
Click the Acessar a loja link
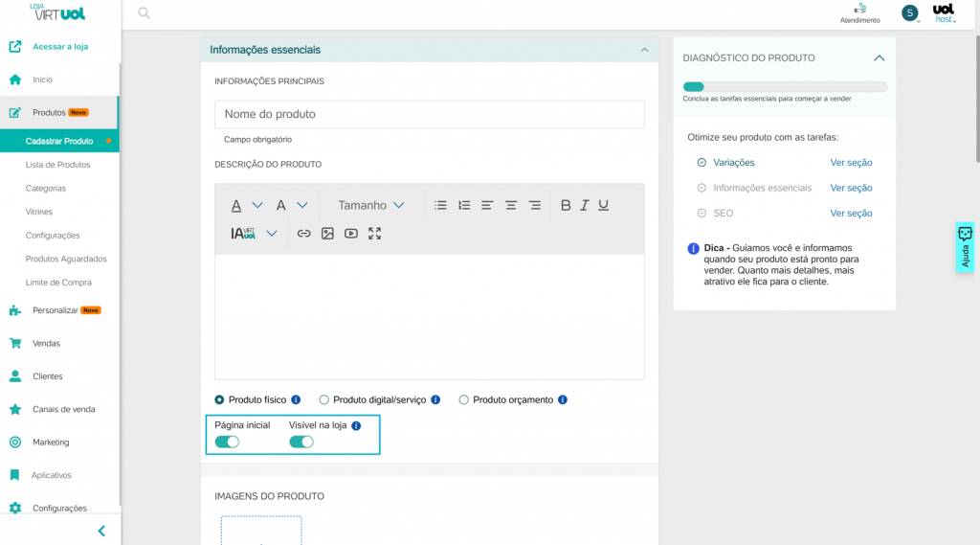click(x=60, y=46)
